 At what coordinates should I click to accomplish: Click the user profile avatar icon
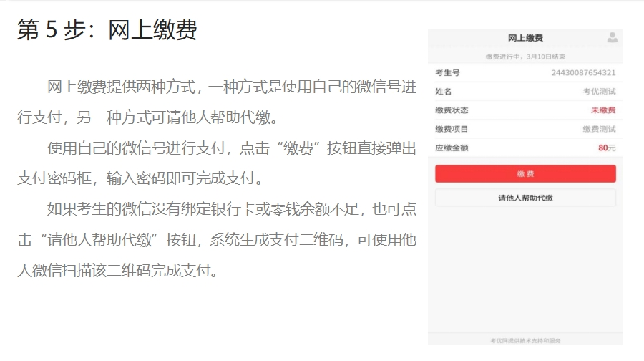pos(612,38)
